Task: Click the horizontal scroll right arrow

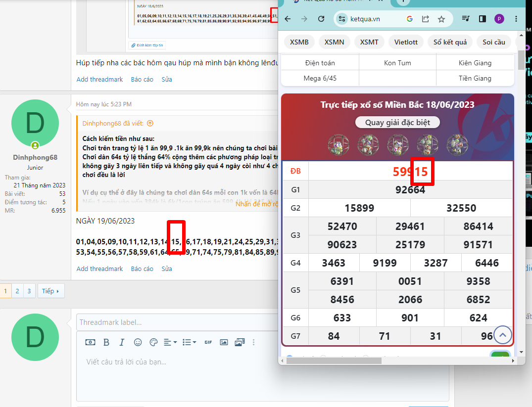Action: coord(513,361)
